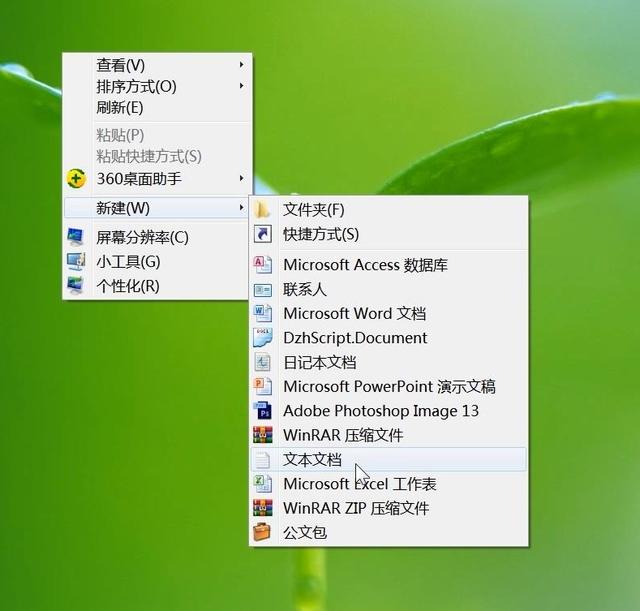Click the Microsoft Excel worksheet icon
640x611 pixels.
(262, 484)
